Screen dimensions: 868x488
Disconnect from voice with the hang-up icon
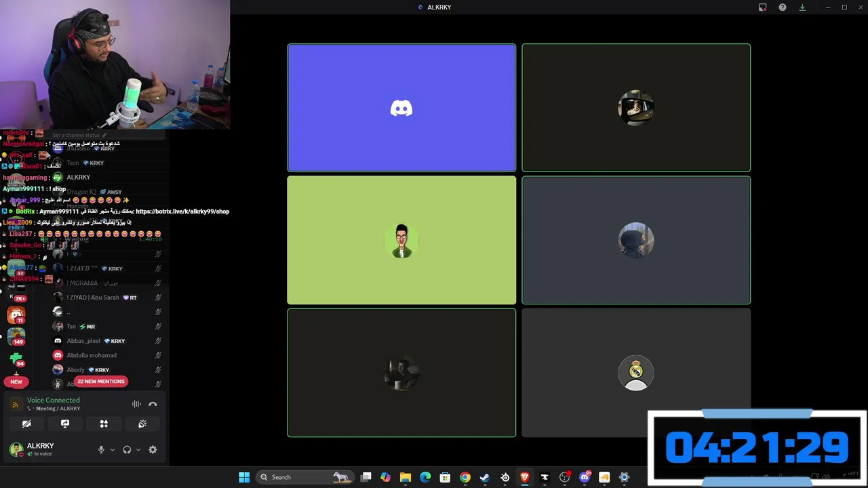(153, 404)
